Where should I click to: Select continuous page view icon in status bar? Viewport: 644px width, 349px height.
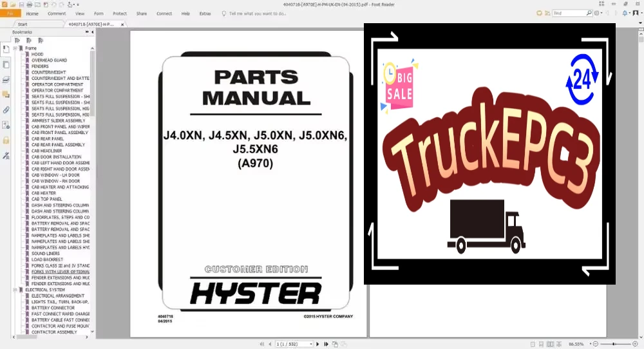(x=542, y=344)
